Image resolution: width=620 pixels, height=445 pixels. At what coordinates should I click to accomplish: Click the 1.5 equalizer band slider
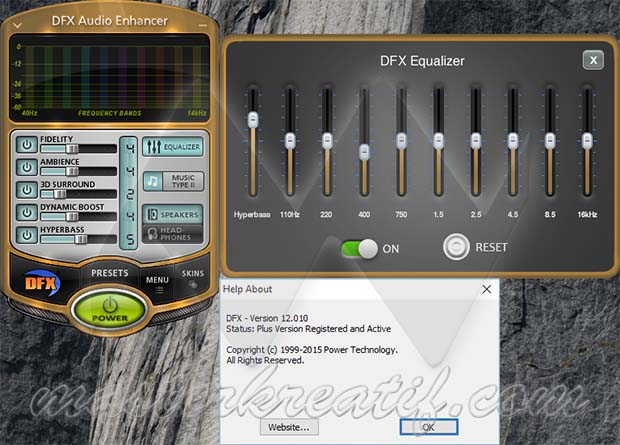coord(438,141)
